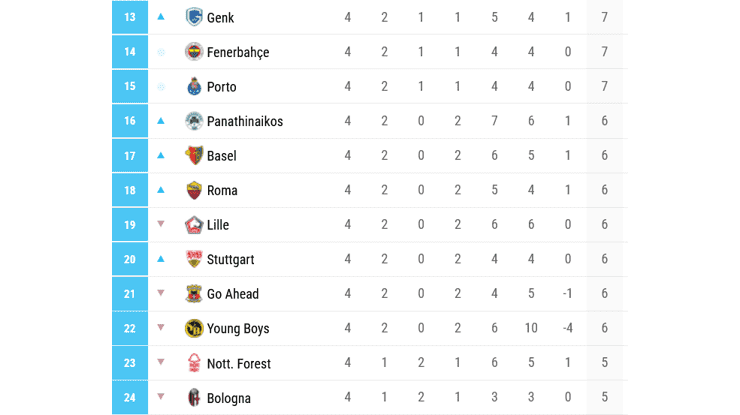Click the no-change indicator beside Fenerbahçe

coord(160,52)
